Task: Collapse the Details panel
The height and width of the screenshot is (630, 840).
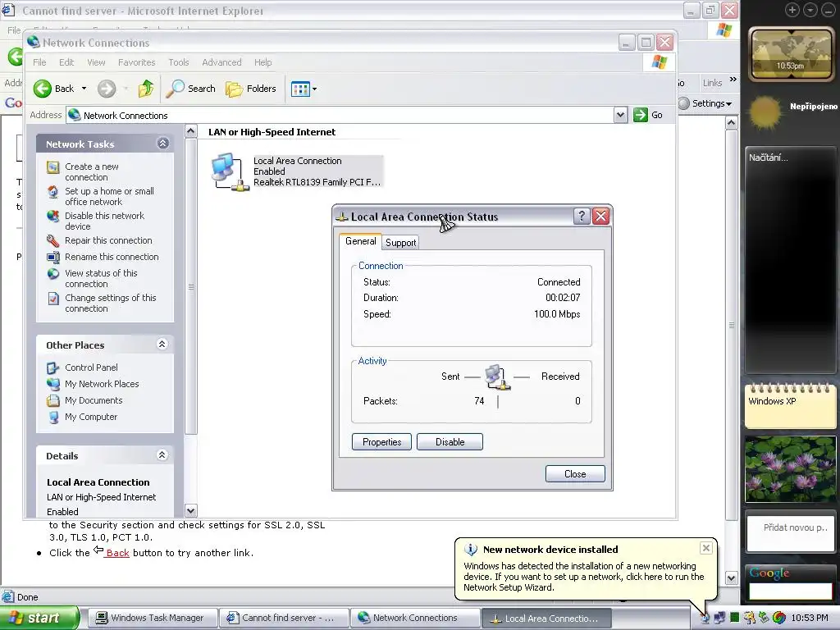Action: tap(162, 454)
